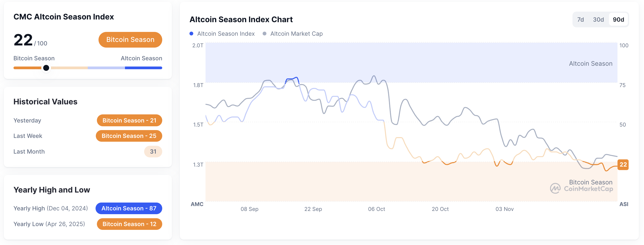This screenshot has height=245, width=644.
Task: Click the orange 22 value marker on chart
Action: click(x=623, y=165)
